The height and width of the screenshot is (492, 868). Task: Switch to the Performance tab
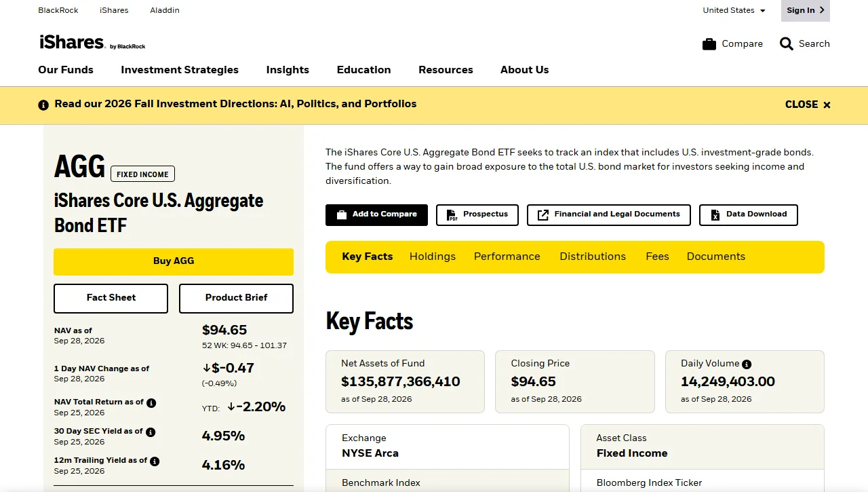coord(507,257)
